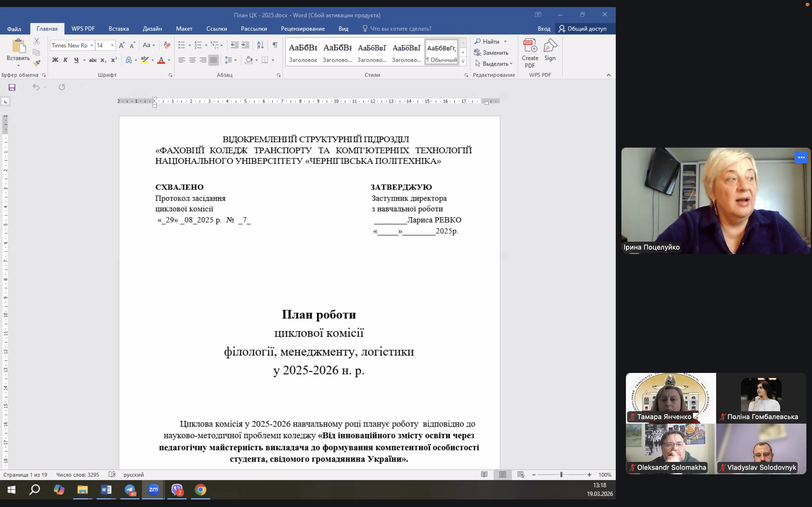
Task: Open Google Chrome from the taskbar
Action: 200,490
